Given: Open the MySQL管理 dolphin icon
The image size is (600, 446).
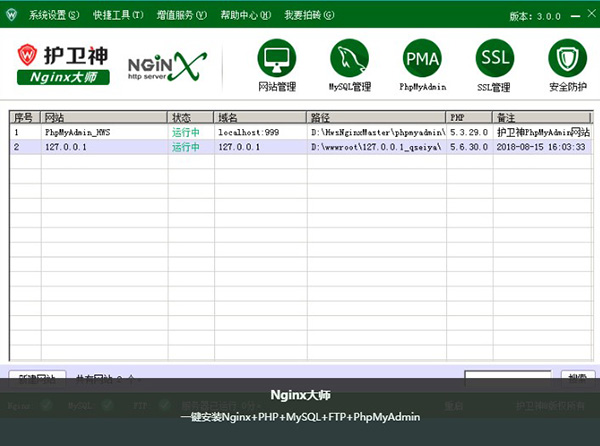Looking at the screenshot, I should point(350,59).
